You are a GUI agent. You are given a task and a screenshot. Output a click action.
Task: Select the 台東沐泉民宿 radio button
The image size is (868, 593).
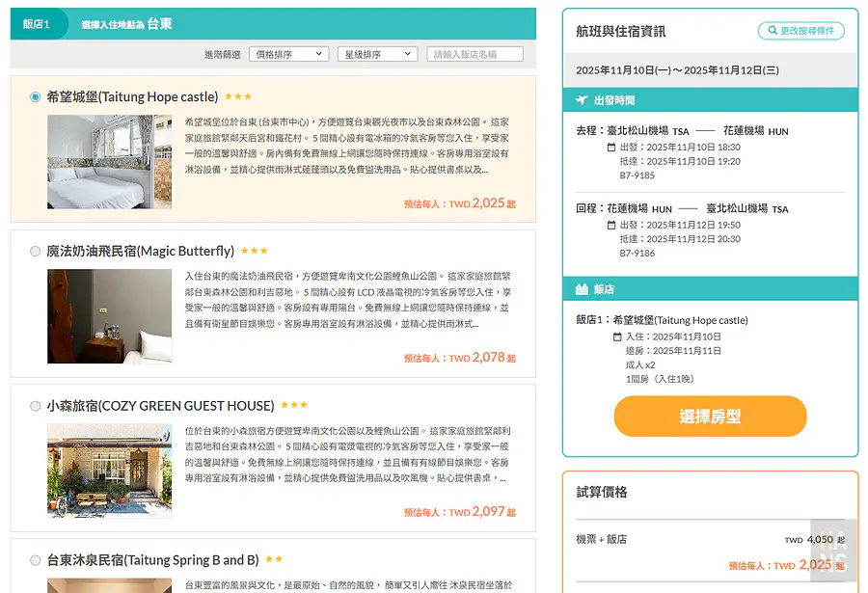tap(36, 560)
